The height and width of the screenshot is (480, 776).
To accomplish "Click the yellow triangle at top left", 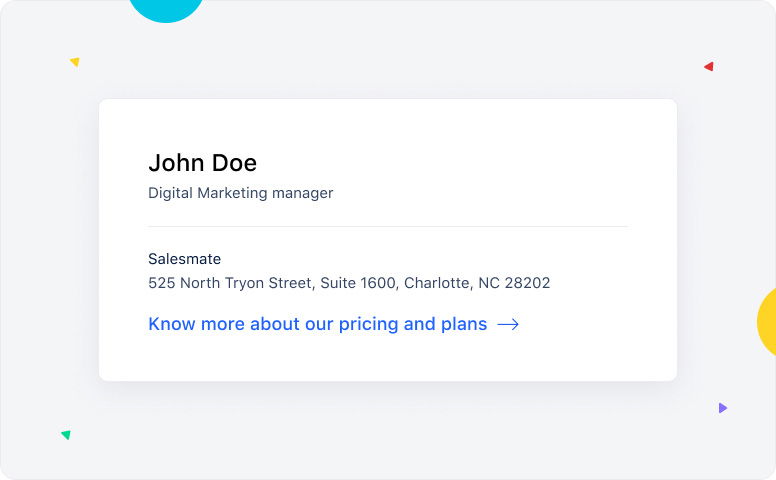I will [x=75, y=62].
